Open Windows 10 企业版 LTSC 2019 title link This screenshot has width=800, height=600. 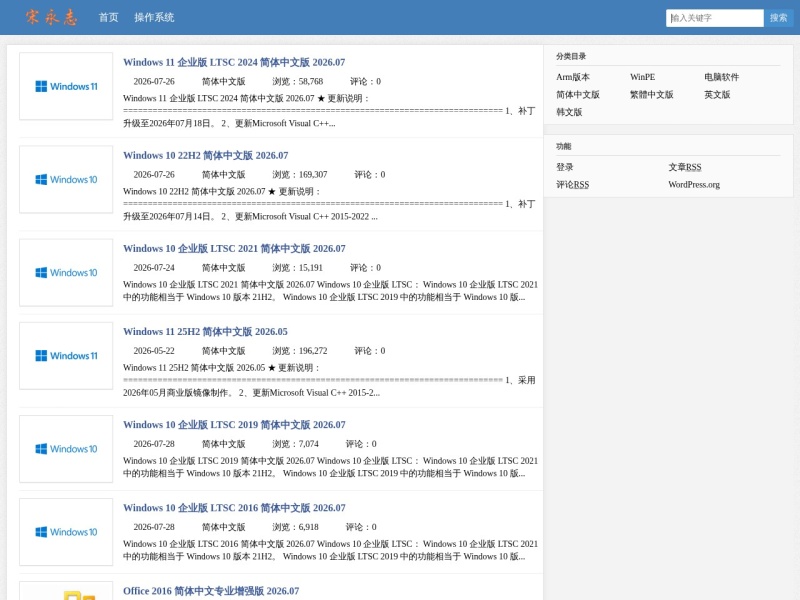click(234, 424)
